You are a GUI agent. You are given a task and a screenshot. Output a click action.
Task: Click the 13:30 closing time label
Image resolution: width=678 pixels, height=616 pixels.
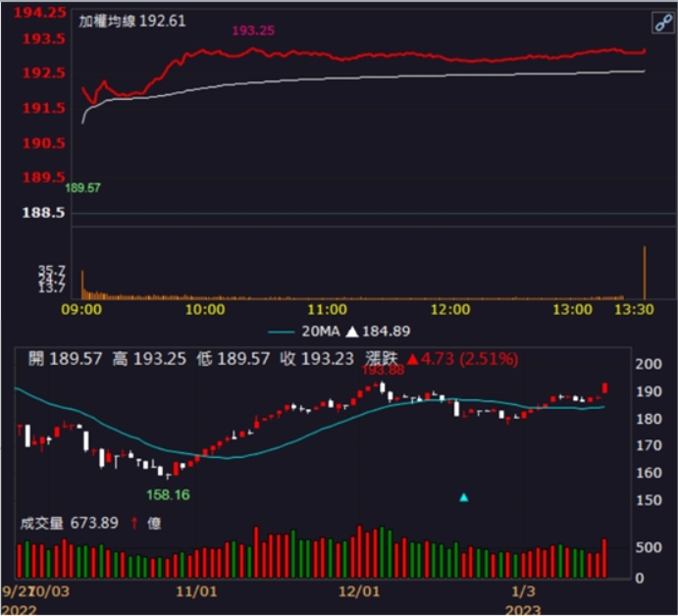click(634, 310)
